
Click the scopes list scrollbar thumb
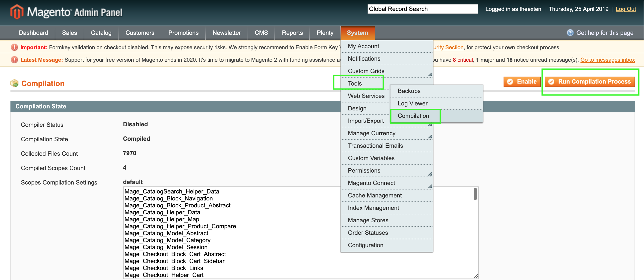click(475, 194)
